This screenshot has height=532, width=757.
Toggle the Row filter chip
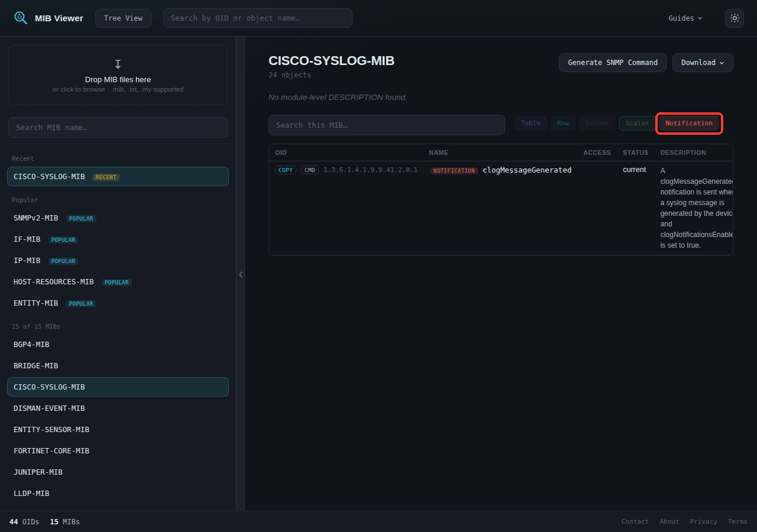[563, 123]
